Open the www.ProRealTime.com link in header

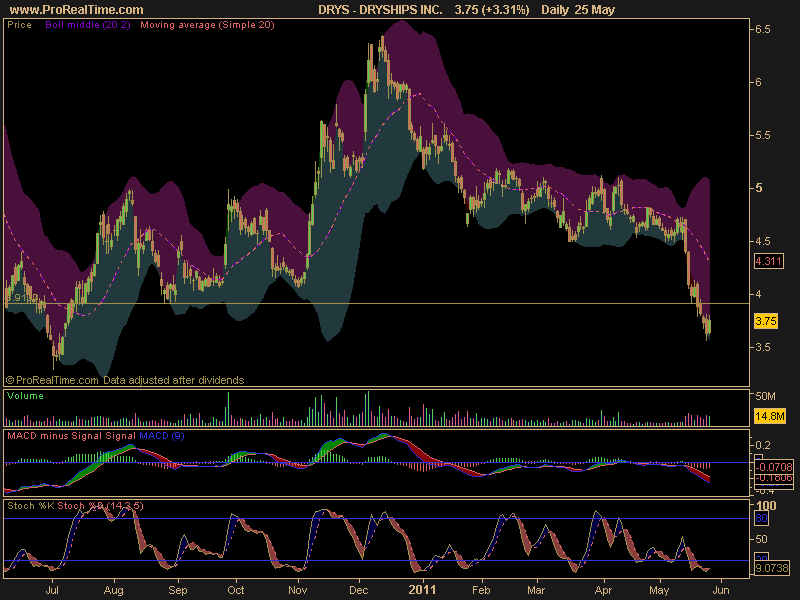pyautogui.click(x=77, y=10)
